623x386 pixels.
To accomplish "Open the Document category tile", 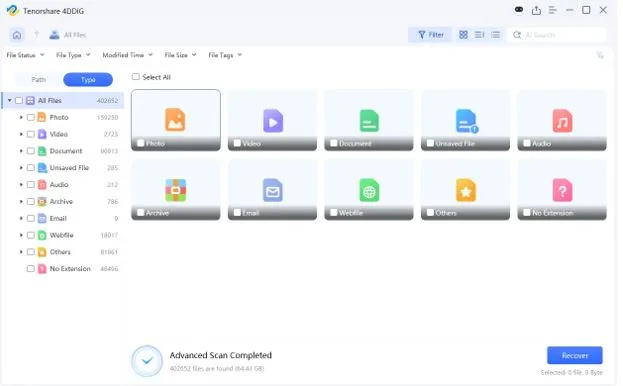I will coord(369,120).
